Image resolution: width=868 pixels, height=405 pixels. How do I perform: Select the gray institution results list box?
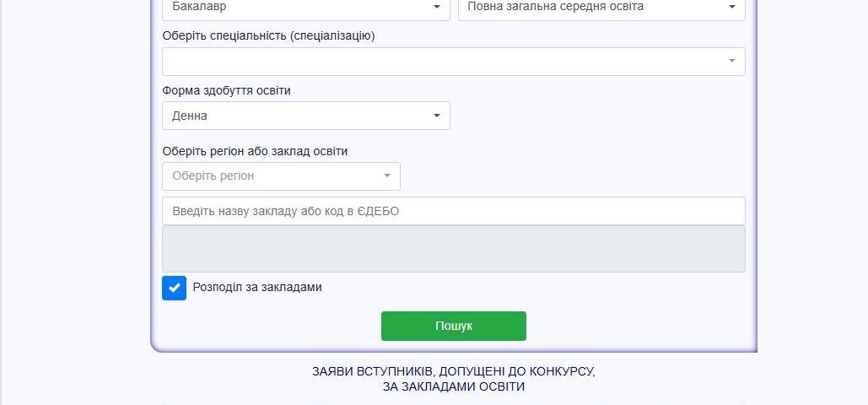coord(453,249)
